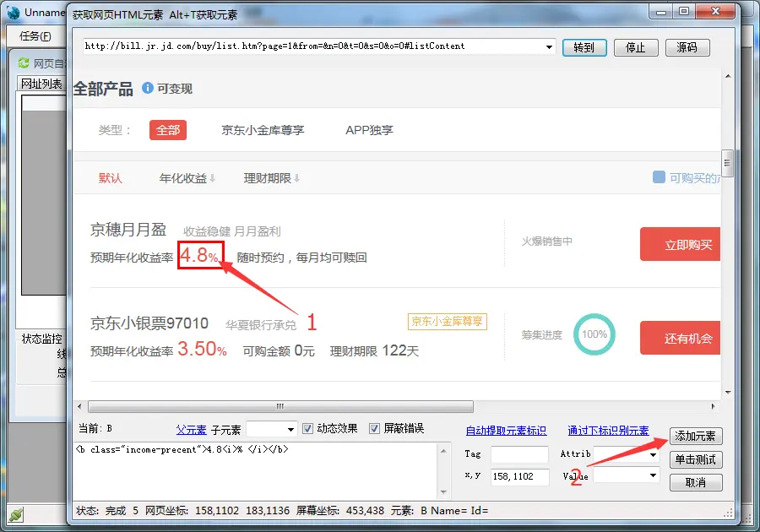760x532 pixels.
Task: Click 3.50% income rate value
Action: click(x=202, y=349)
